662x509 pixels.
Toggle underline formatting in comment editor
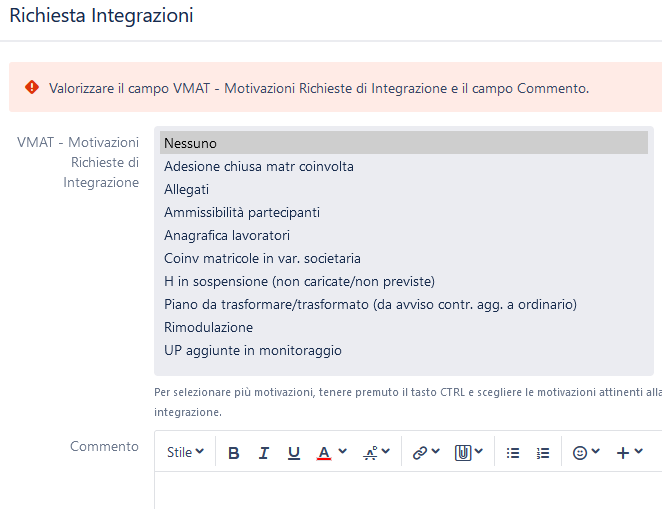tap(294, 453)
